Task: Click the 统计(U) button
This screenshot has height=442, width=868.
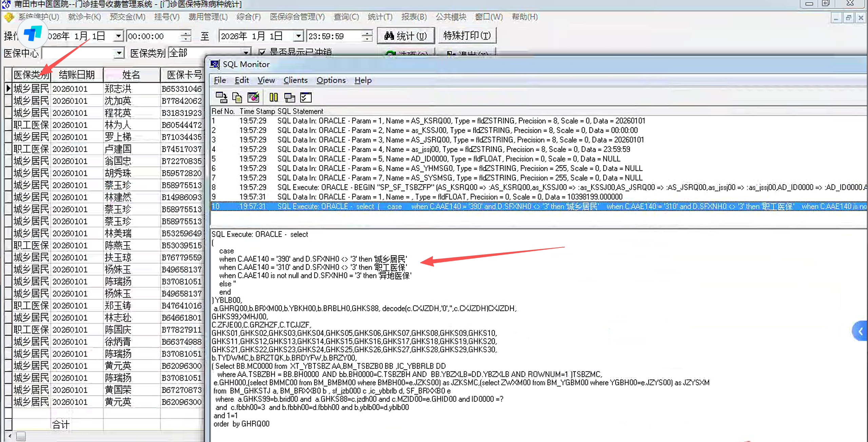Action: [406, 36]
